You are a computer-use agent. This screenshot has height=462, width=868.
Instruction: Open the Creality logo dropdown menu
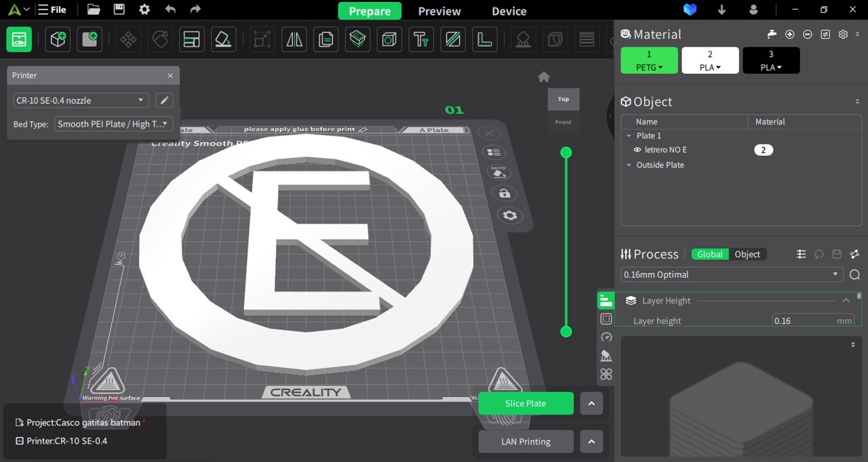coord(18,9)
